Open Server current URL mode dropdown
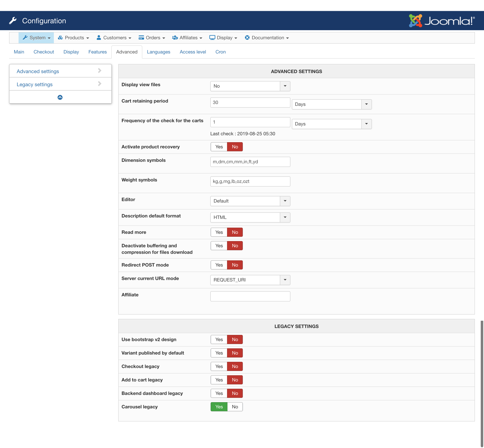This screenshot has height=448, width=484. point(250,280)
